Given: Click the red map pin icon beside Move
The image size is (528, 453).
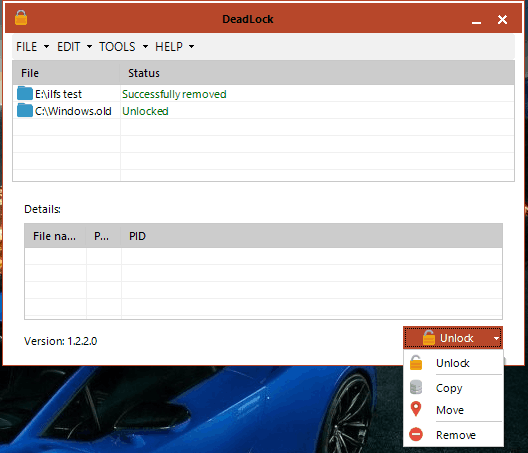Looking at the screenshot, I should [x=416, y=409].
